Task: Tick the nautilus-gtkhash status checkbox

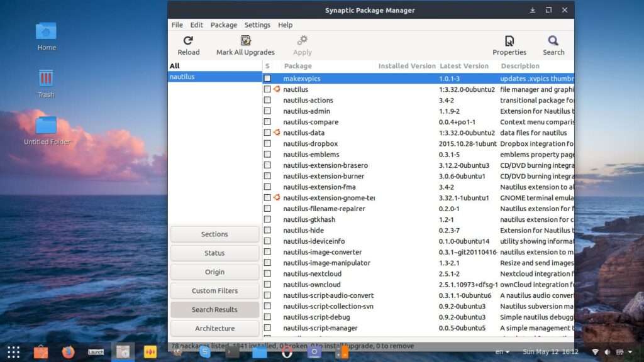Action: click(267, 219)
